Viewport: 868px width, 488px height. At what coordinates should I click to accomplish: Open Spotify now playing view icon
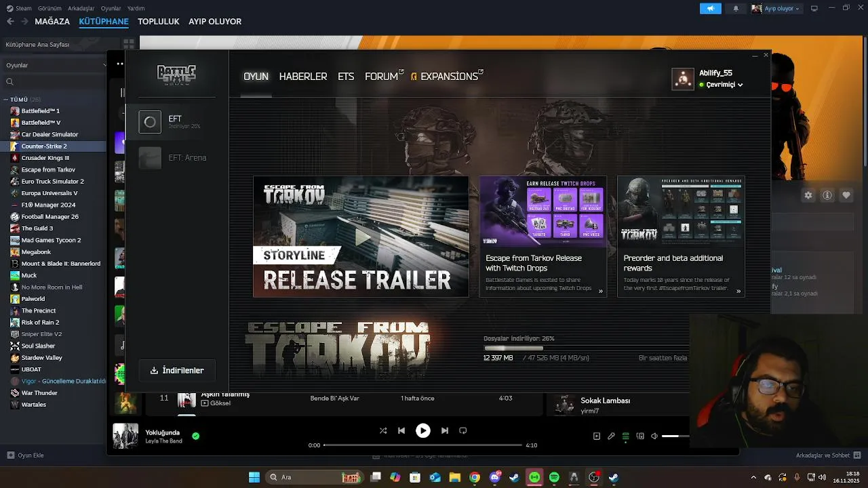click(x=597, y=436)
